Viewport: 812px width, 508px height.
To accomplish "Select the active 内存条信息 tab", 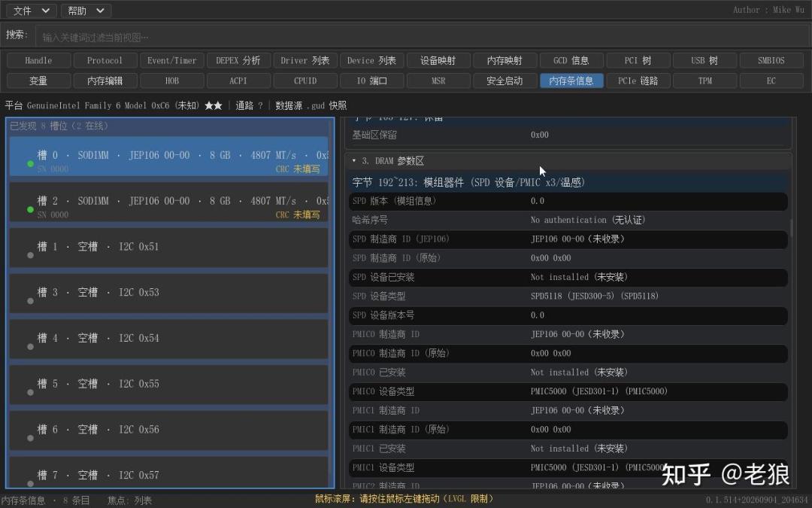I will [571, 81].
